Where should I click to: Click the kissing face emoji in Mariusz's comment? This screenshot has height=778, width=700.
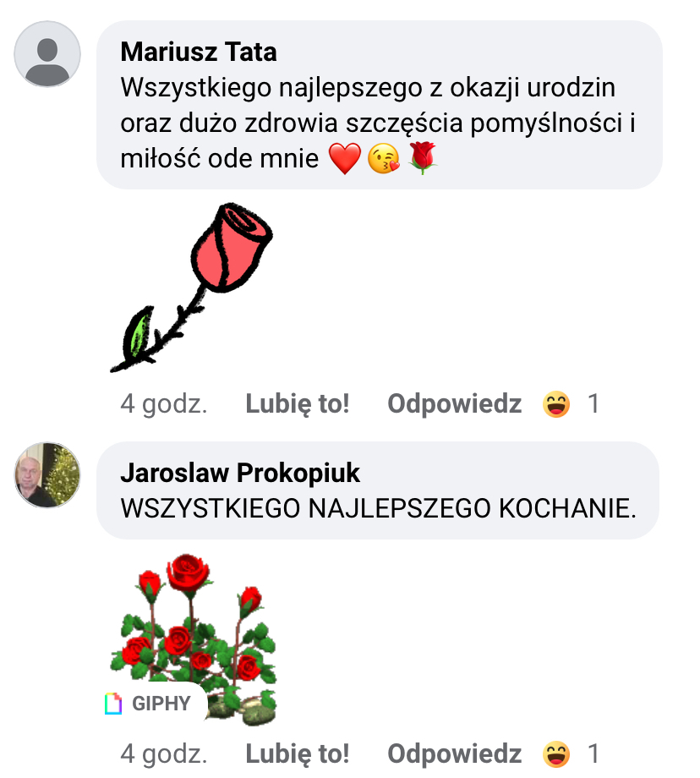point(385,159)
